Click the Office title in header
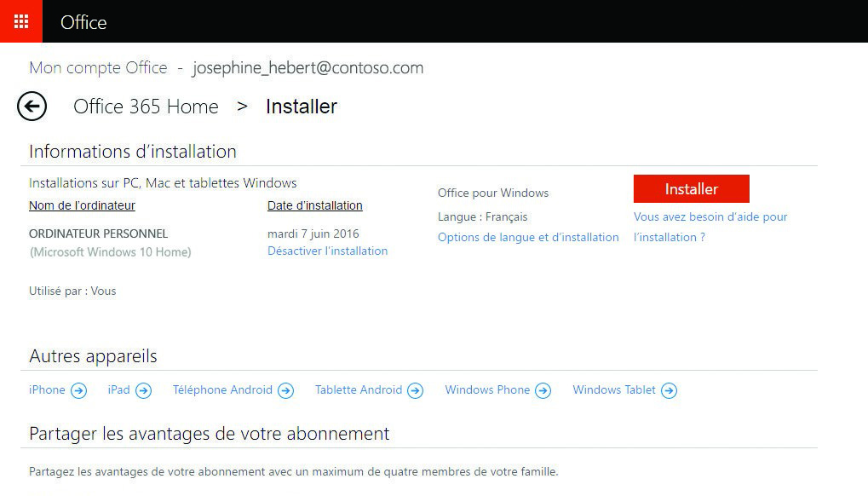 [83, 22]
